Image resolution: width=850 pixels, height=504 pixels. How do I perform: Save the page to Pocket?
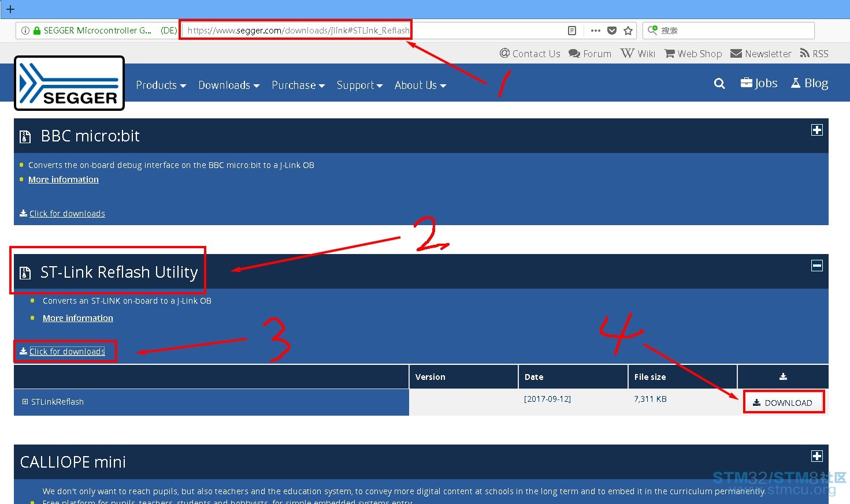612,31
